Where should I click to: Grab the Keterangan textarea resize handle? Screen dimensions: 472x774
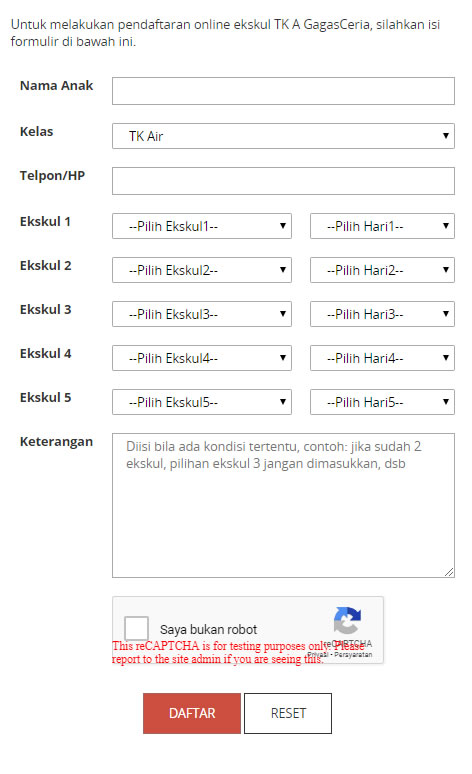click(x=449, y=572)
